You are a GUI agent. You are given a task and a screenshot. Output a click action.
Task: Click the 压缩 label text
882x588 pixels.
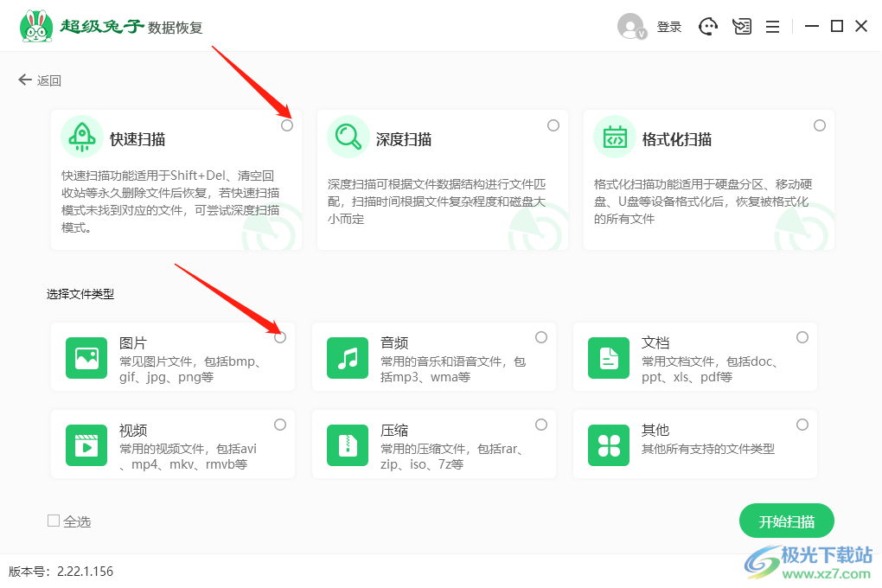393,431
